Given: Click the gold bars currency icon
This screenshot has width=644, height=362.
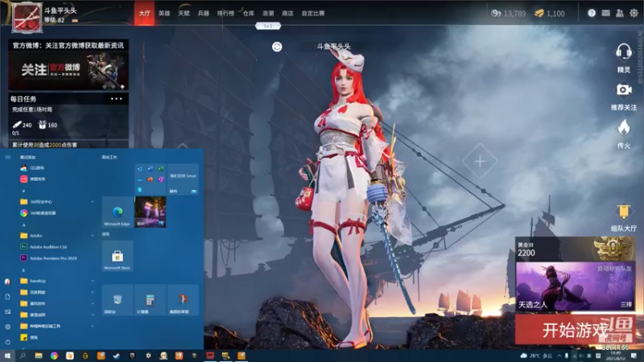Looking at the screenshot, I should coord(539,14).
